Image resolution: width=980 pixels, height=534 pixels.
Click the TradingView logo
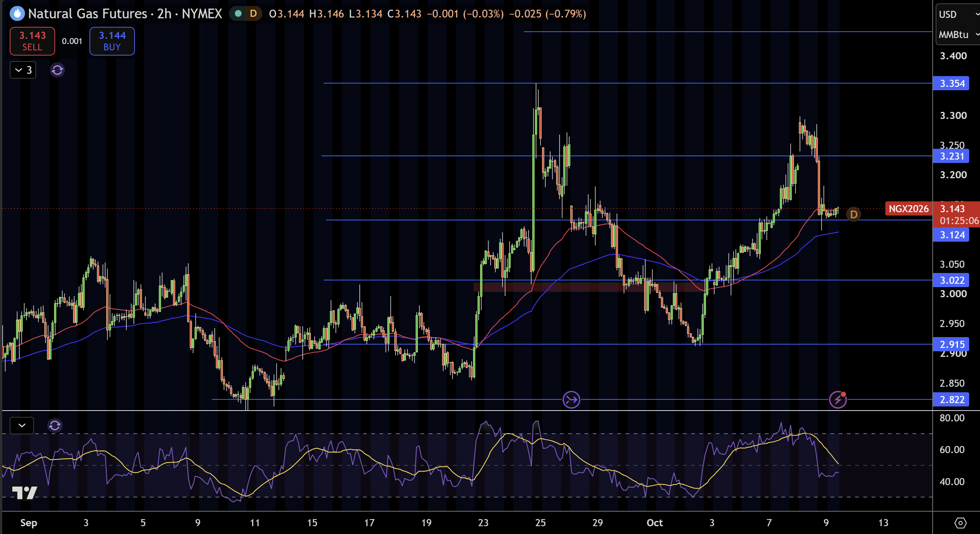pos(24,493)
